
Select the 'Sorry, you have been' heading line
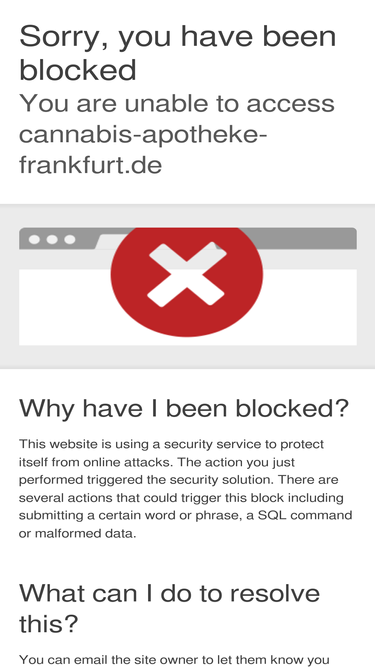click(x=178, y=37)
